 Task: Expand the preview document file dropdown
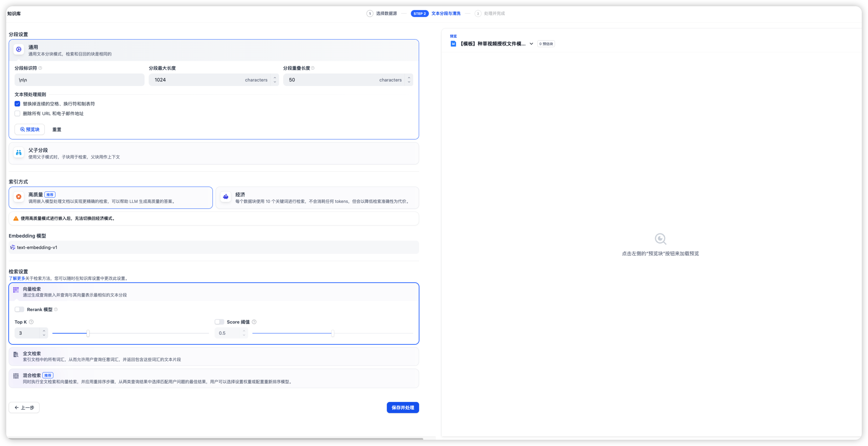tap(531, 44)
